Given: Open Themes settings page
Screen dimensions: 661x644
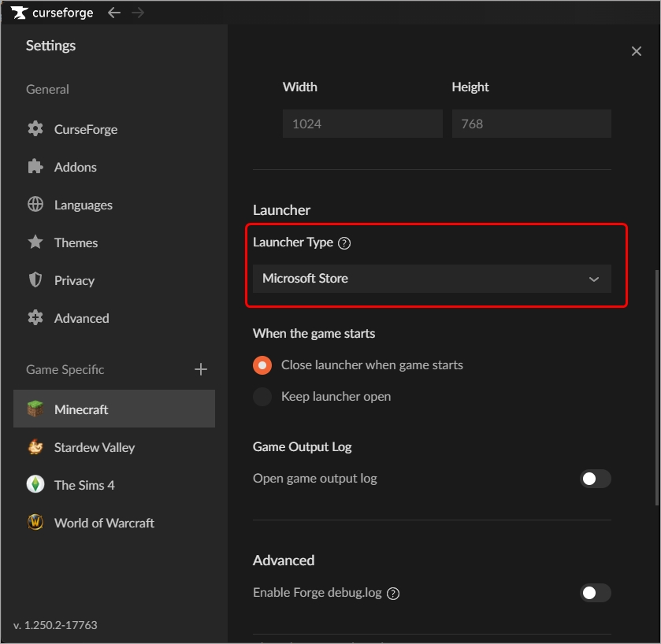Looking at the screenshot, I should (114, 242).
